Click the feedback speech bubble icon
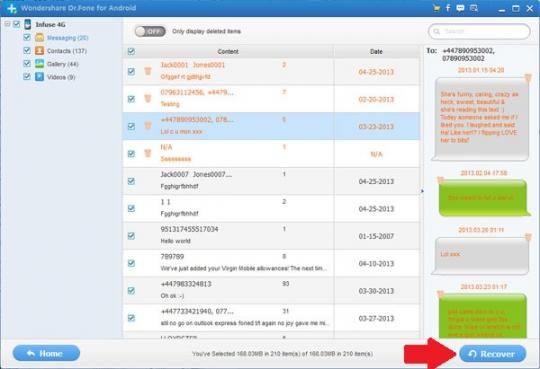 pos(460,8)
